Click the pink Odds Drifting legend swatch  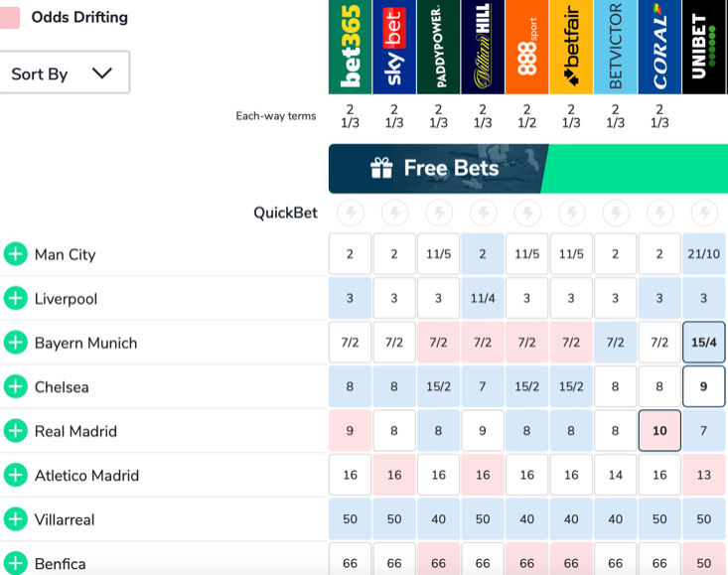coord(10,18)
